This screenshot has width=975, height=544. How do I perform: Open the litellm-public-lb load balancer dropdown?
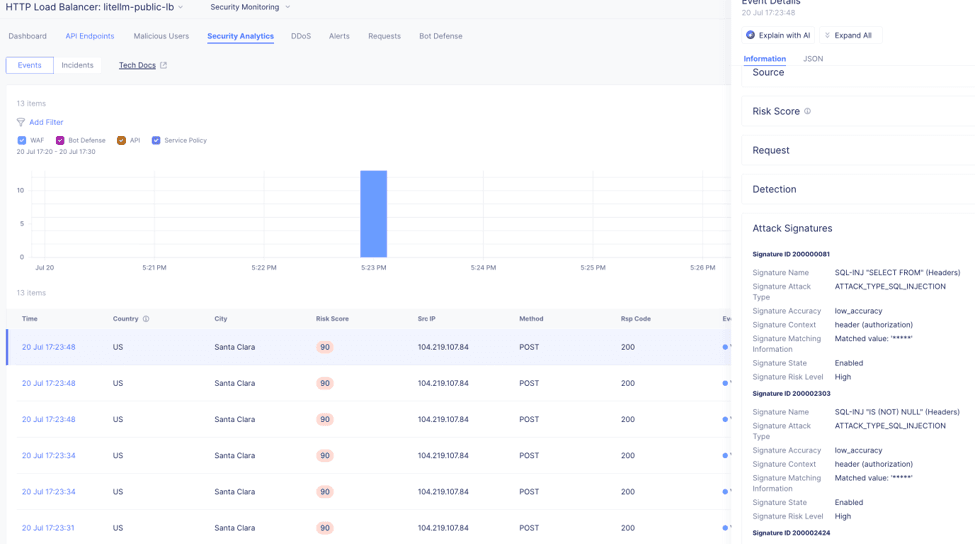click(x=180, y=7)
